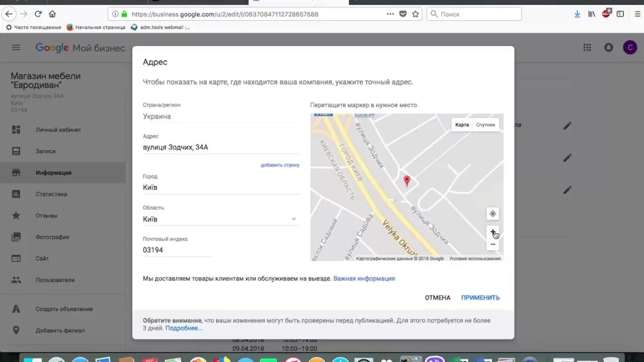Image resolution: width=644 pixels, height=362 pixels.
Task: Reload the page with refresh icon
Action: pos(38,14)
